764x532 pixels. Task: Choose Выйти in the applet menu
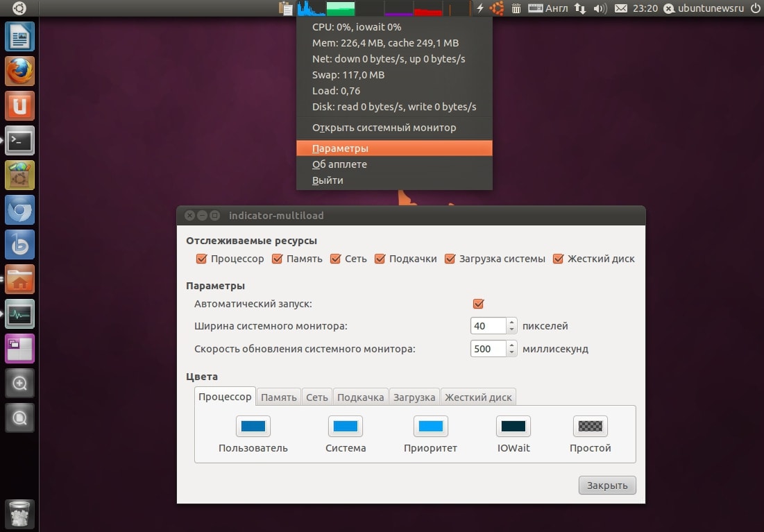(x=394, y=180)
